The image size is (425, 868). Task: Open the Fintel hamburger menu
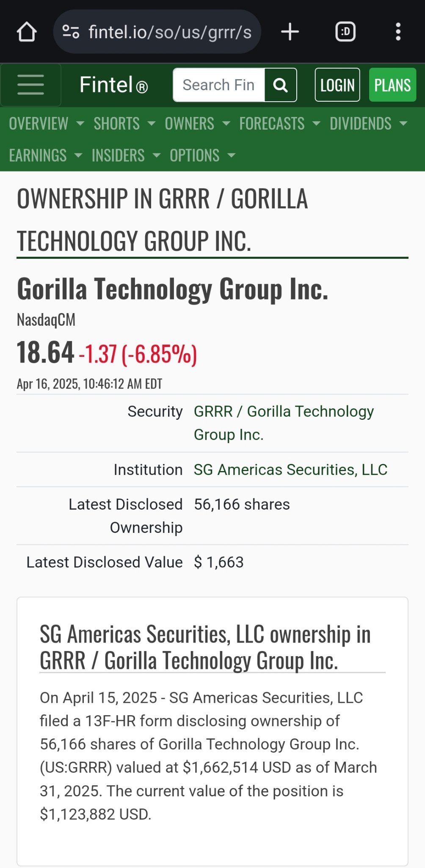pyautogui.click(x=30, y=85)
